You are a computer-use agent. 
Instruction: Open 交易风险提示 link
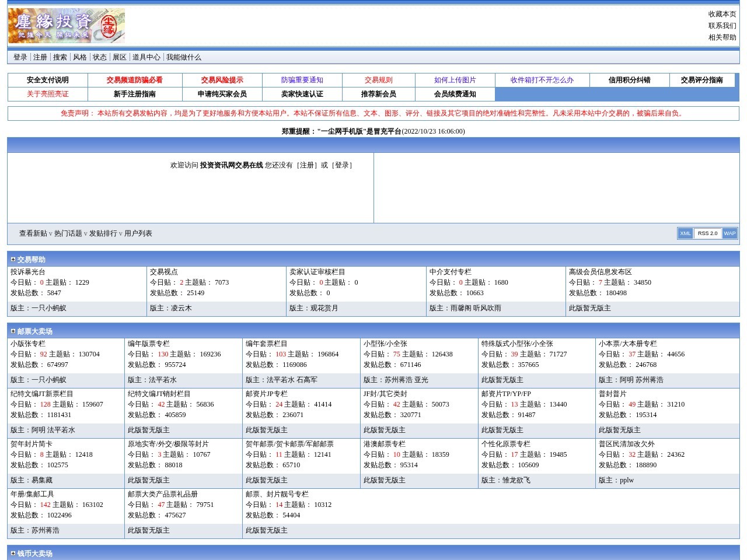pyautogui.click(x=222, y=80)
